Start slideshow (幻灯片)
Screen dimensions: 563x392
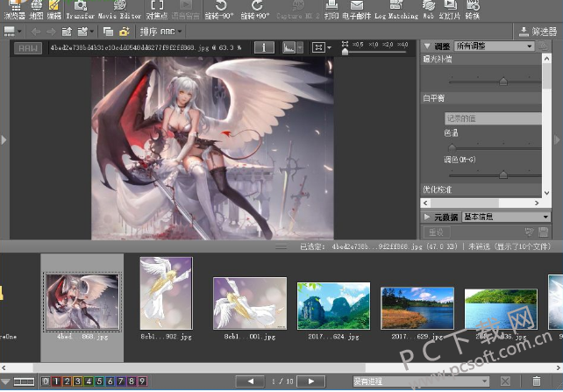coord(450,10)
